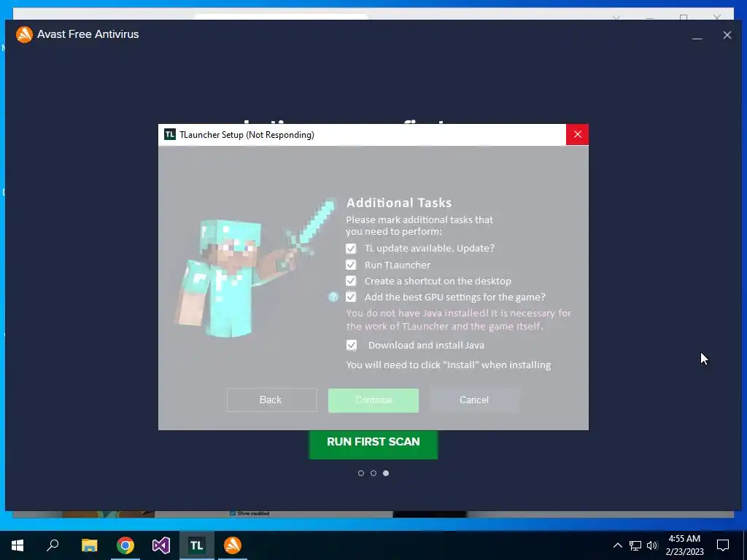Uncheck Create a shortcut on the desktop
The width and height of the screenshot is (747, 560).
point(351,281)
